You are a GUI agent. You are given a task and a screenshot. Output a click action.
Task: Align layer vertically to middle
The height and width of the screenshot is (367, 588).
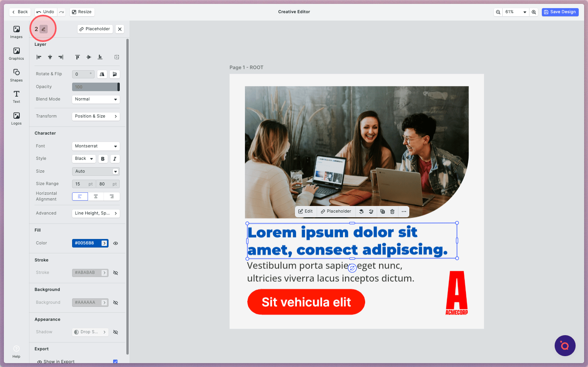coord(89,57)
